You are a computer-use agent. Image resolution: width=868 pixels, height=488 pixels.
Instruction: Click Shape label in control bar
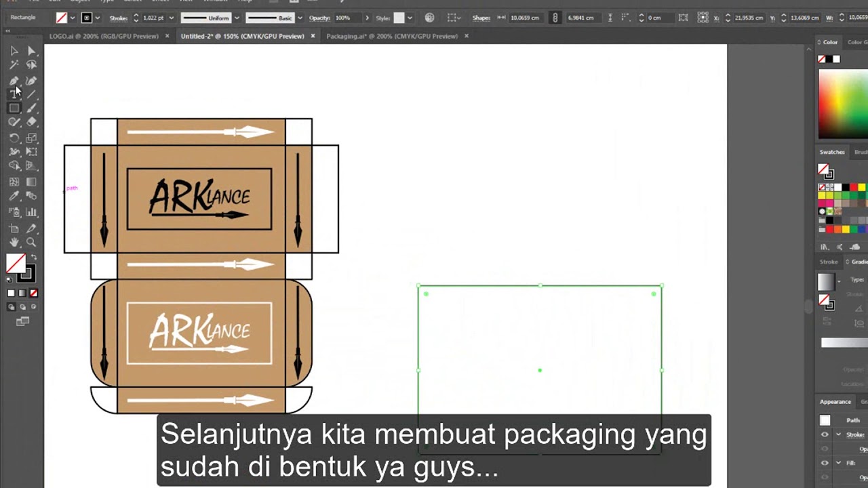(481, 18)
